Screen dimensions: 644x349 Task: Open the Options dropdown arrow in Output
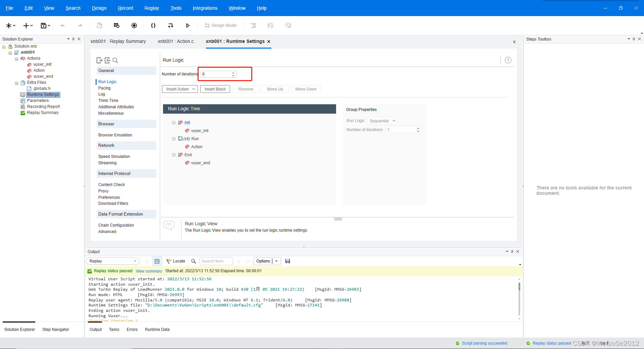coord(276,261)
